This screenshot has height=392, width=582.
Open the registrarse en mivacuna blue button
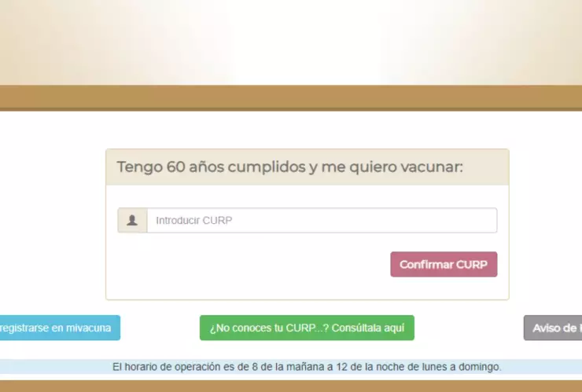pos(58,328)
